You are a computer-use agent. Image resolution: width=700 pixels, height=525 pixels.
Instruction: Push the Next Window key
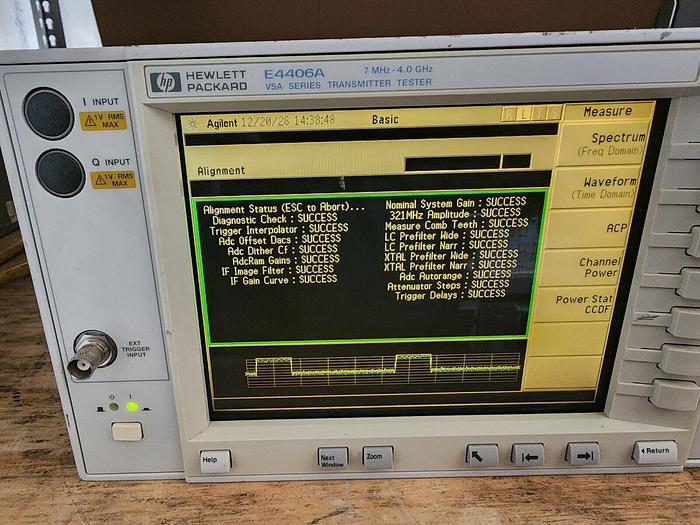tap(333, 458)
